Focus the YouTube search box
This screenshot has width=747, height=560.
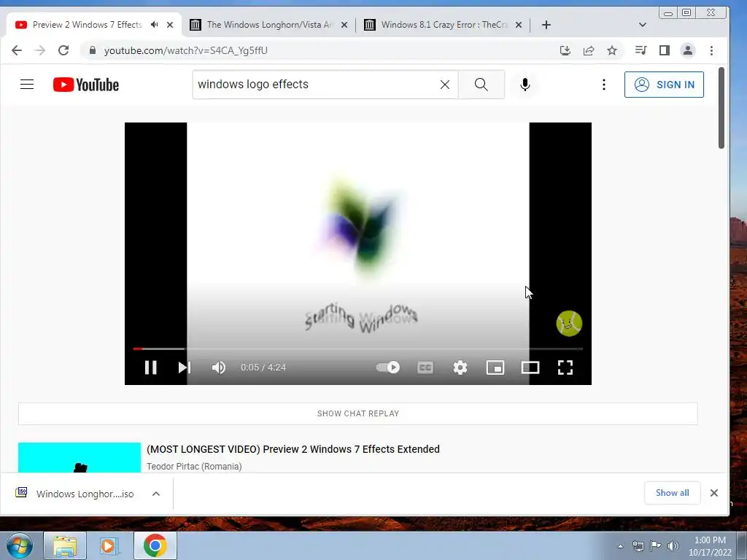coord(314,85)
